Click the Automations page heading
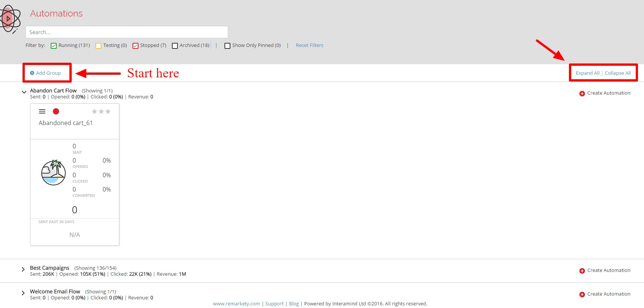The image size is (644, 308). point(56,14)
